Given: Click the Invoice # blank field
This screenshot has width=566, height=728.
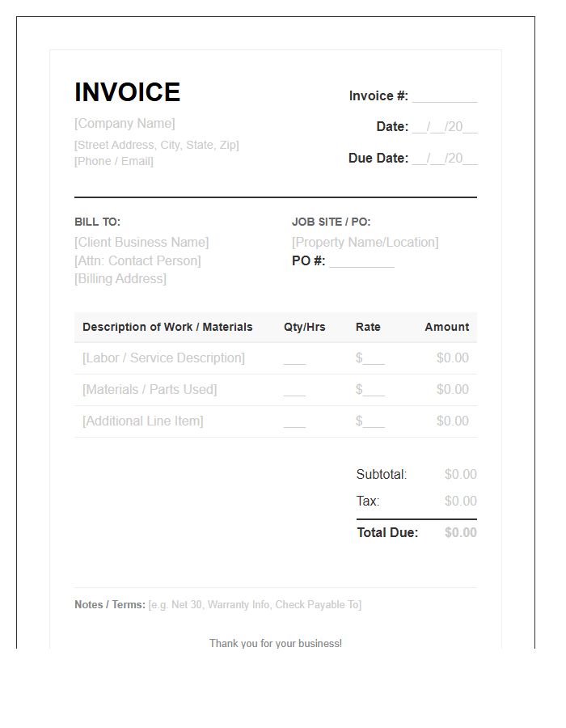Looking at the screenshot, I should (445, 96).
